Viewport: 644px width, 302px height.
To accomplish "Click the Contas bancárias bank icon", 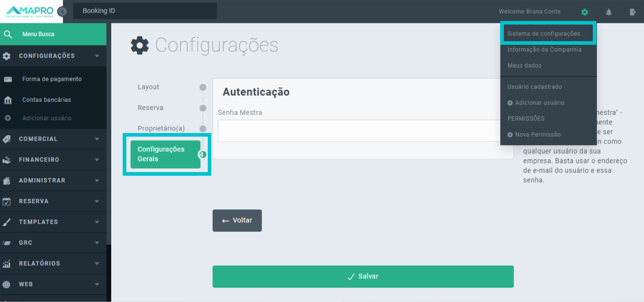I will [8, 100].
